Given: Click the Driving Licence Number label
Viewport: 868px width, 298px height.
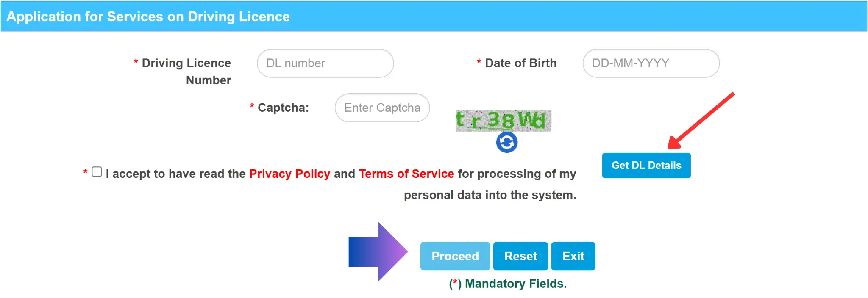Looking at the screenshot, I should [186, 72].
